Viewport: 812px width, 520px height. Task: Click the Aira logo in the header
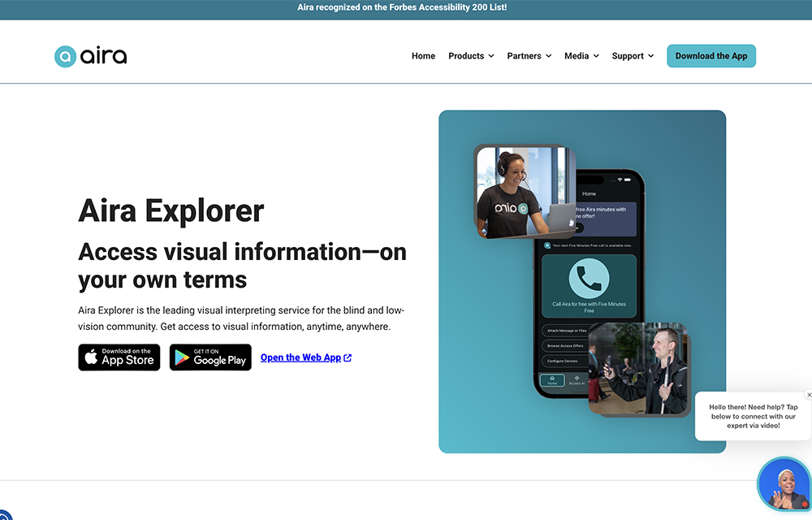coord(91,56)
